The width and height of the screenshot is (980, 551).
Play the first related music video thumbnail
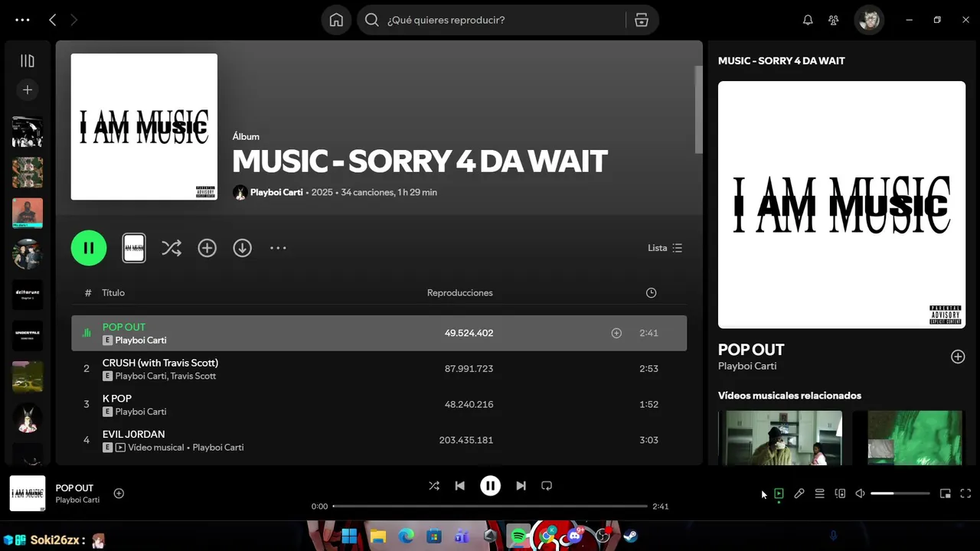click(780, 438)
